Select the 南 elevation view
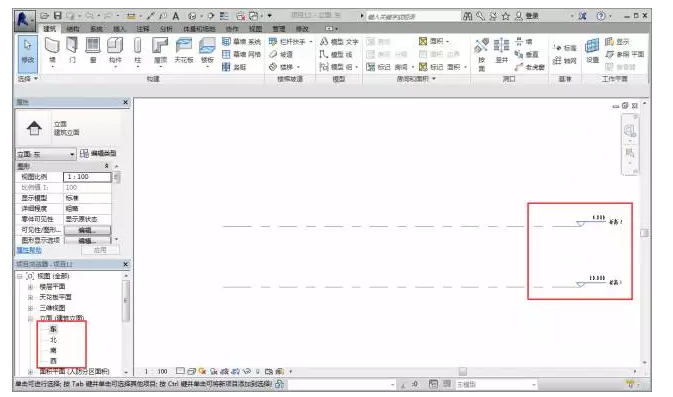Image resolution: width=673 pixels, height=397 pixels. point(53,350)
